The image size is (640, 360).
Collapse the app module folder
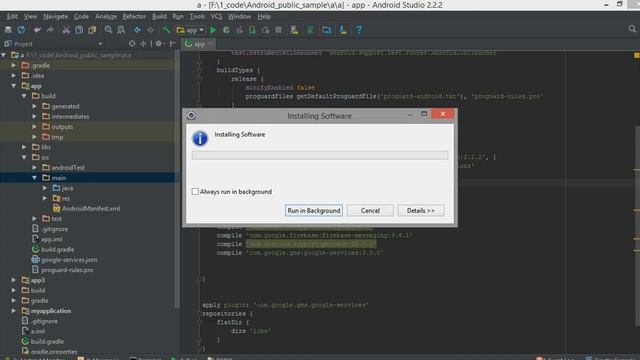coord(14,86)
